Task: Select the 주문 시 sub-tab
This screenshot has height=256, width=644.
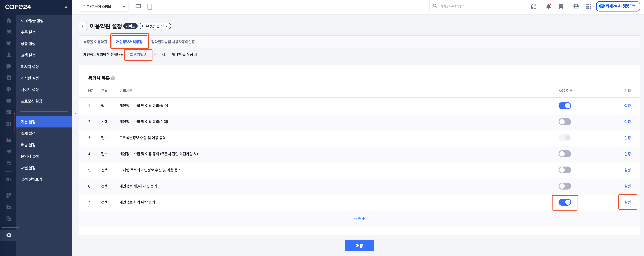Action: (159, 55)
